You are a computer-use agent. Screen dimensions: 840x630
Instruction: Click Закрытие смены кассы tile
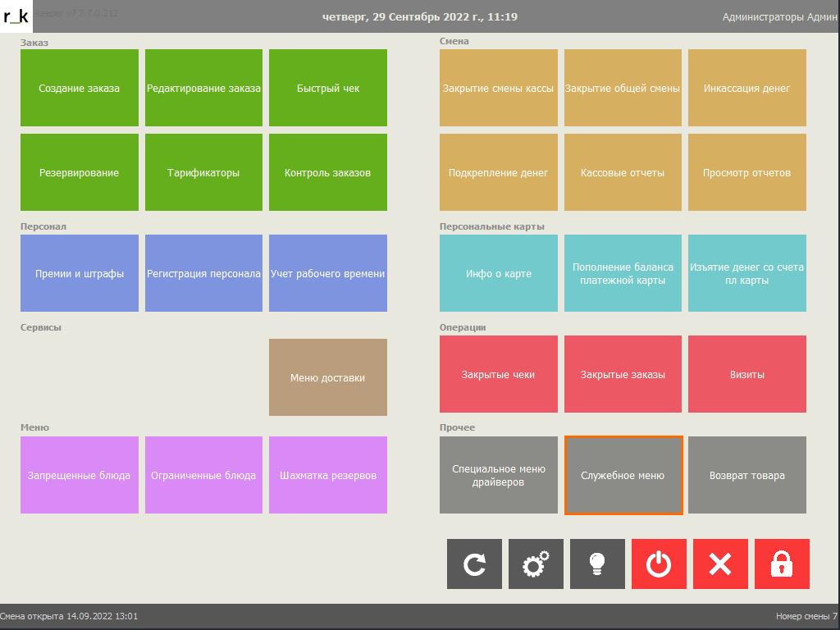[498, 88]
